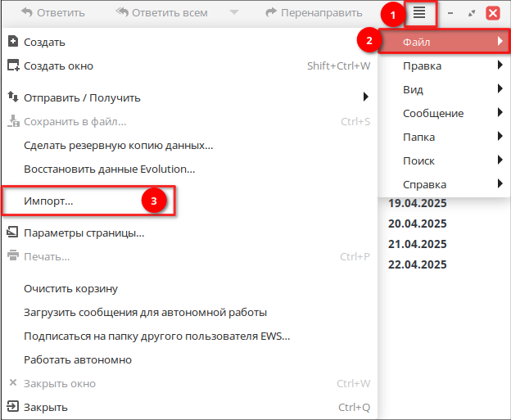Select the message dated 21.04.2025
The width and height of the screenshot is (511, 420).
(417, 244)
